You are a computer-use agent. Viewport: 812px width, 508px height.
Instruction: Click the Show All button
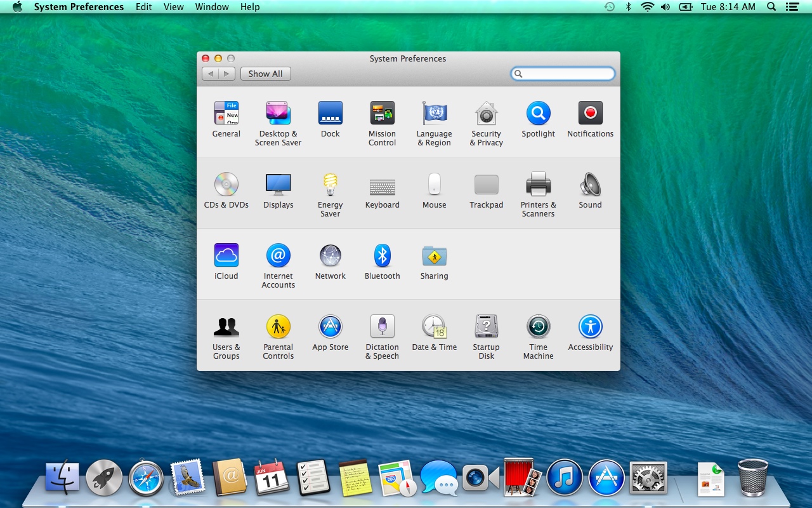266,74
